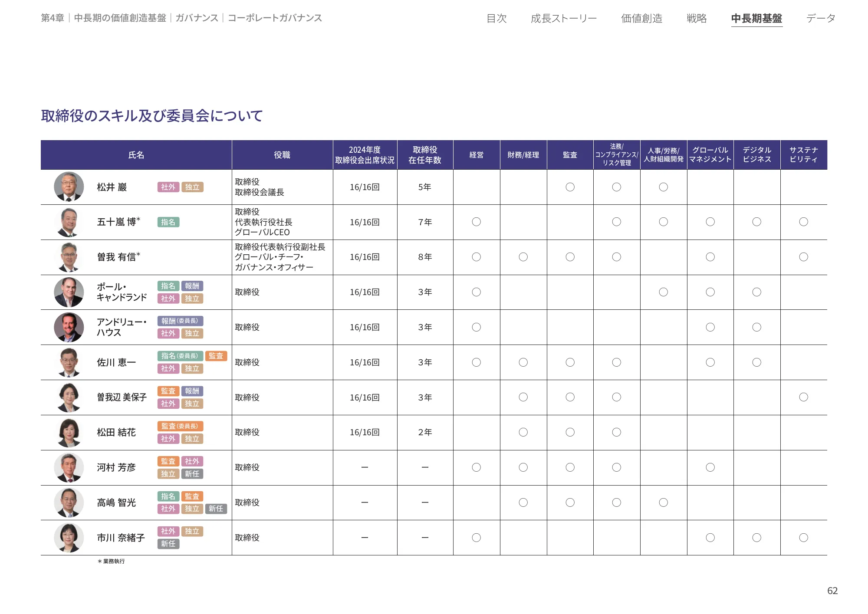Click ポール・キャンドランド's portrait photo

pos(69,292)
